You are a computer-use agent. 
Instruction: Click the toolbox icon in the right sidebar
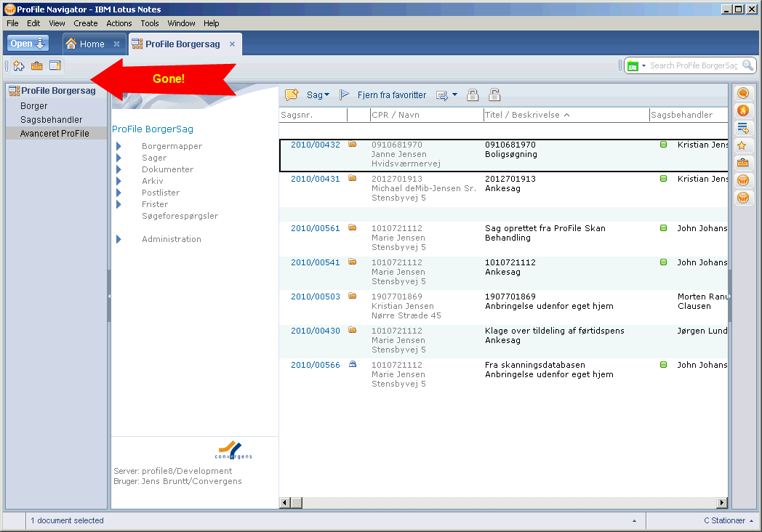(x=742, y=163)
